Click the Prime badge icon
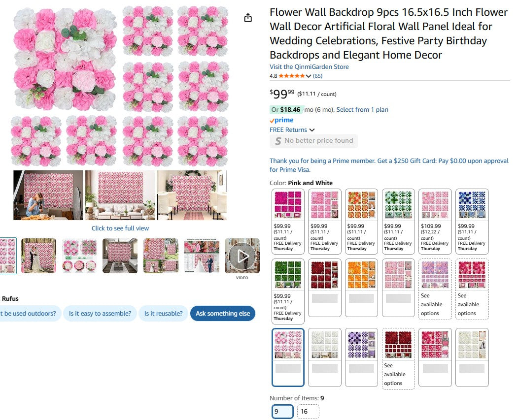Image resolution: width=518 pixels, height=420 pixels. [x=281, y=120]
